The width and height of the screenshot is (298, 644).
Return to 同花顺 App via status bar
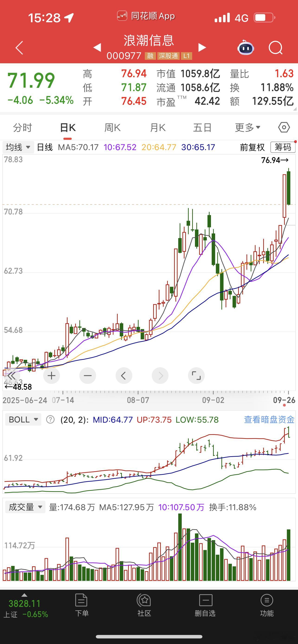coord(146,16)
